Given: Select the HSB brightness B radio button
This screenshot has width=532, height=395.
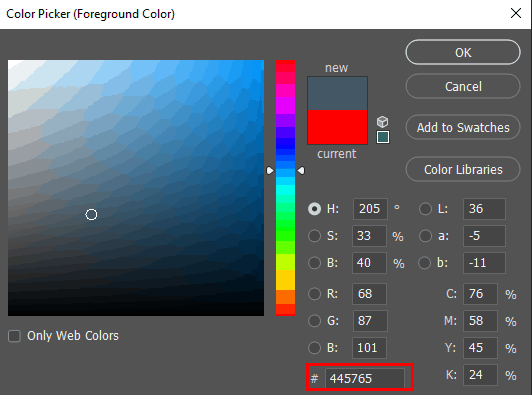Looking at the screenshot, I should click(x=315, y=263).
